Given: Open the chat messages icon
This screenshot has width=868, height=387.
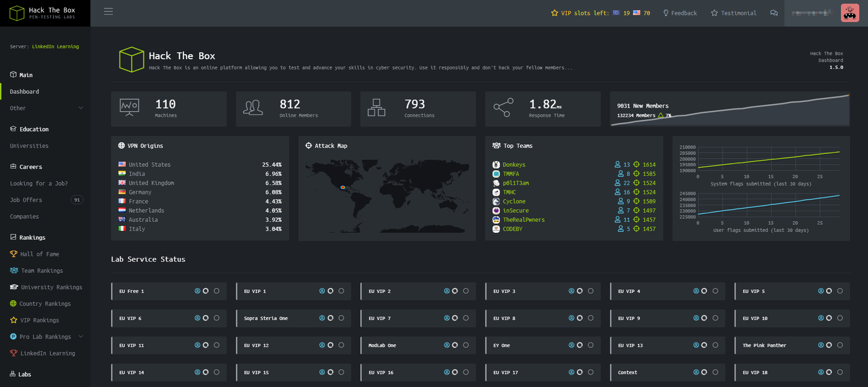Looking at the screenshot, I should point(774,13).
